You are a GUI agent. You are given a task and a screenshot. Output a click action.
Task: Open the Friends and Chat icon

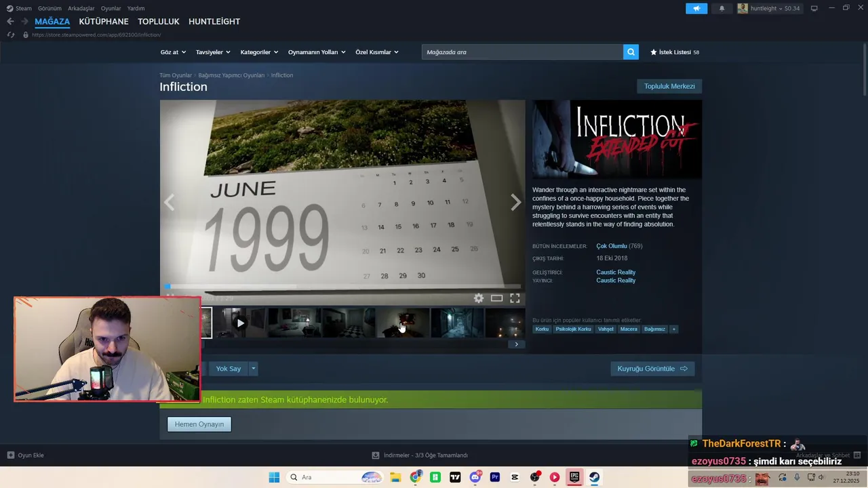pos(857,455)
